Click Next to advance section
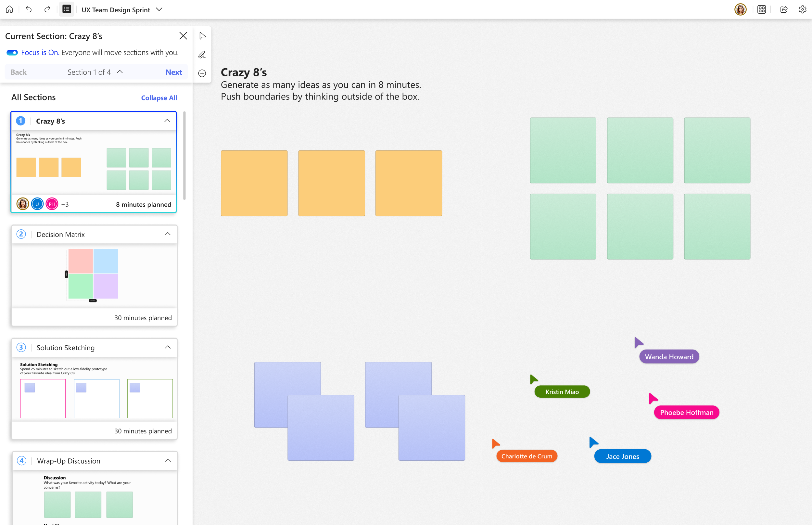 tap(173, 72)
